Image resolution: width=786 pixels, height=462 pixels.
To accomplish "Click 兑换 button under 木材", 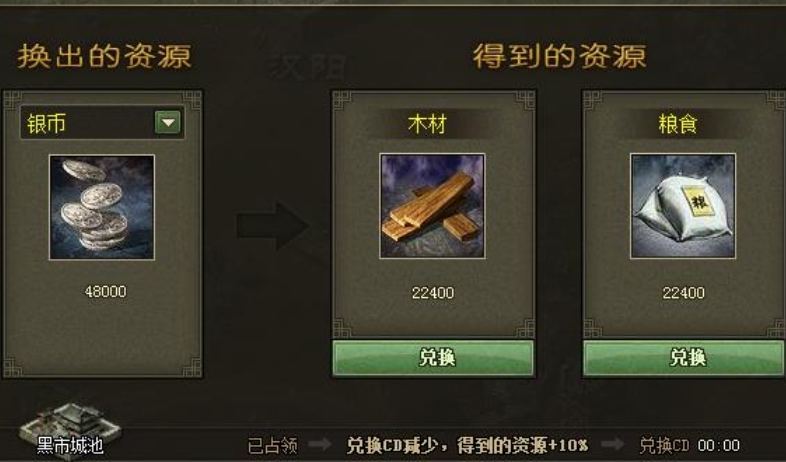I will click(x=433, y=358).
